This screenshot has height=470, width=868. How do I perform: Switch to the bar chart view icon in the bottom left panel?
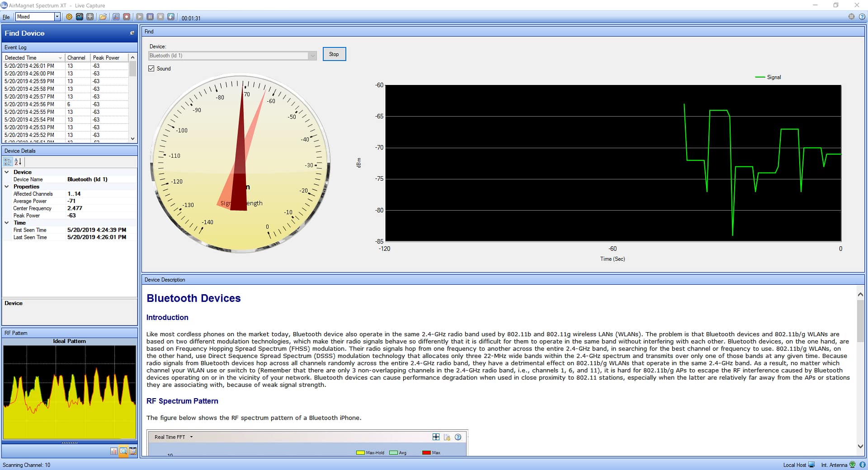113,451
